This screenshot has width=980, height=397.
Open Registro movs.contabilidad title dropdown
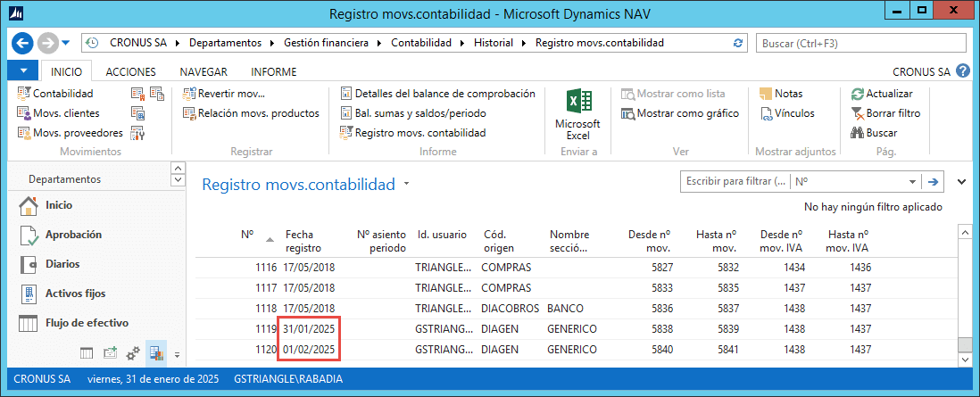click(x=407, y=185)
